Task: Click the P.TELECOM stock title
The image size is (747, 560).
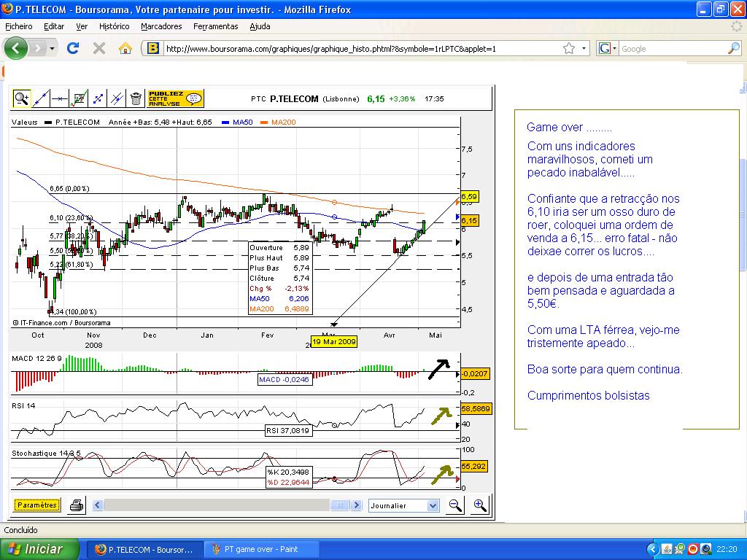Action: tap(294, 99)
